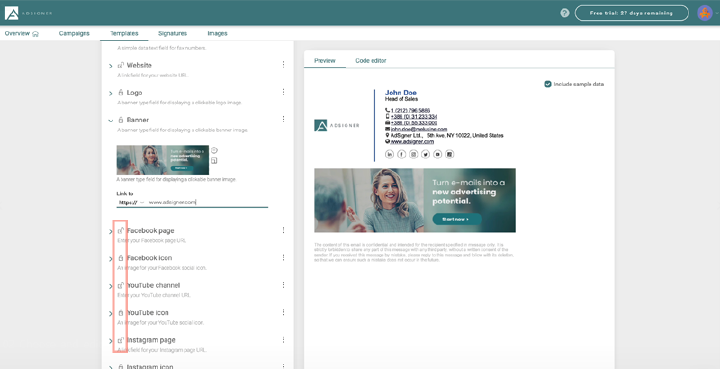Collapse the Banner field
This screenshot has height=369, width=720.
coord(111,121)
